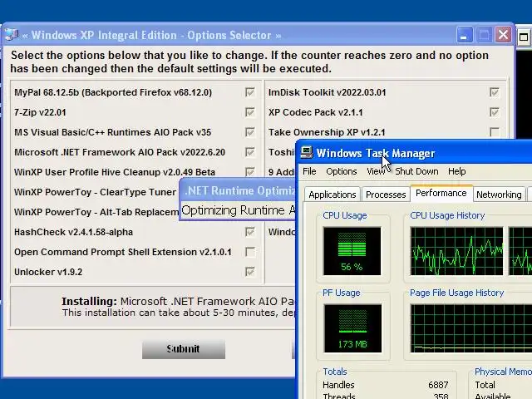Select the Performance tab
Image resolution: width=532 pixels, height=399 pixels.
point(441,193)
